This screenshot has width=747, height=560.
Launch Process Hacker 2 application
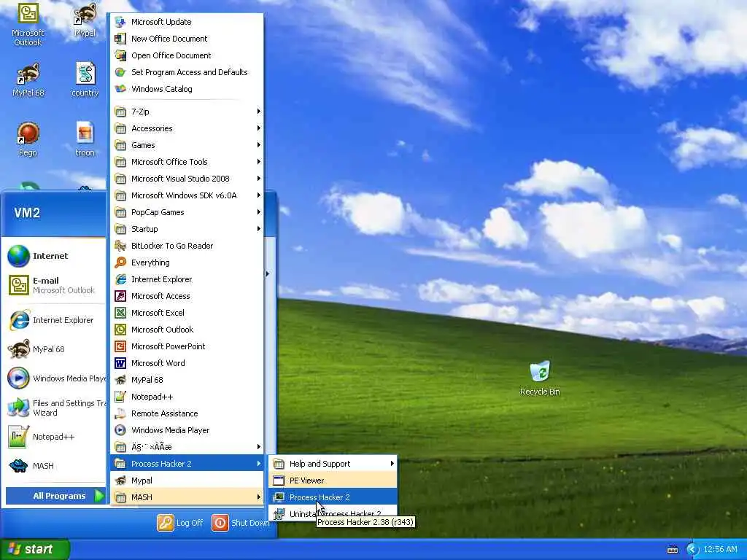(x=333, y=497)
